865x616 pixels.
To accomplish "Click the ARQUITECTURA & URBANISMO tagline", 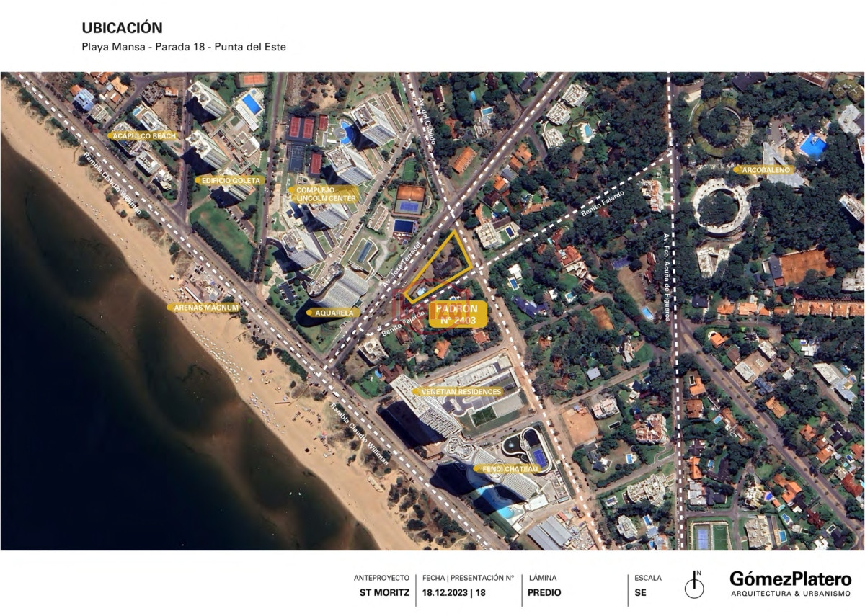I will [791, 594].
